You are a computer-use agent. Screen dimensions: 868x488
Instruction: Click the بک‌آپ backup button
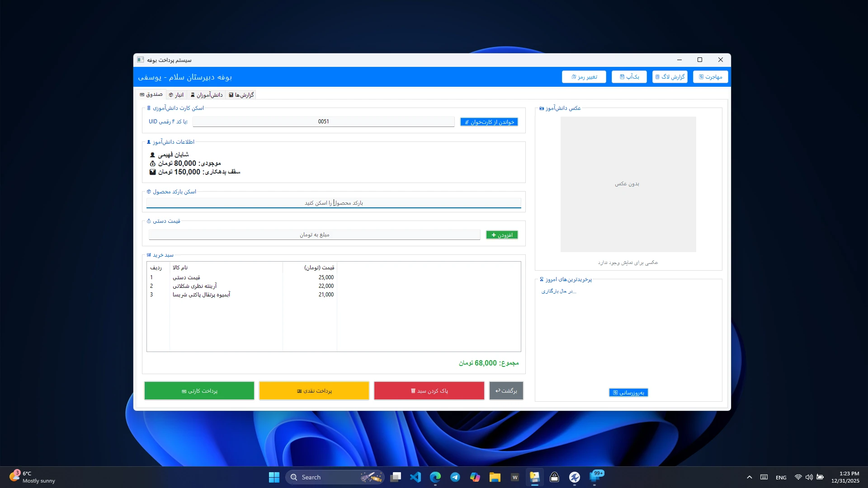(x=629, y=77)
